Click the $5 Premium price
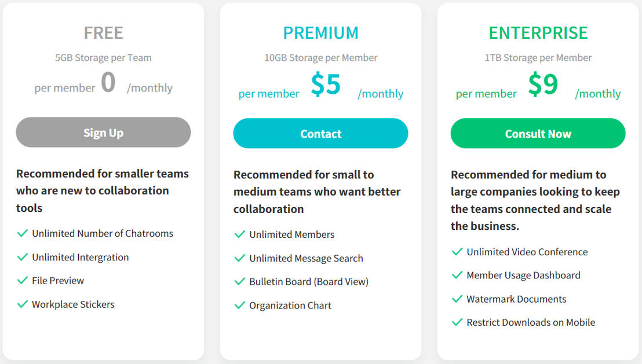This screenshot has height=364, width=642. click(326, 84)
